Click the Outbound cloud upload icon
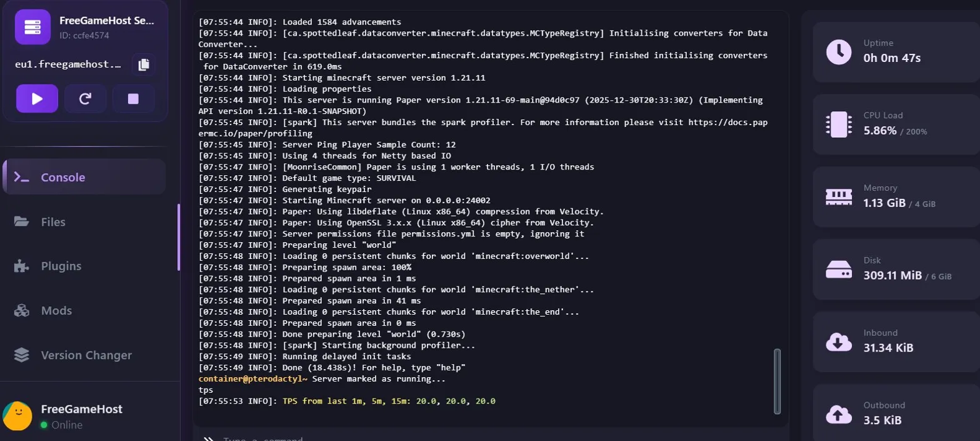 pos(839,414)
